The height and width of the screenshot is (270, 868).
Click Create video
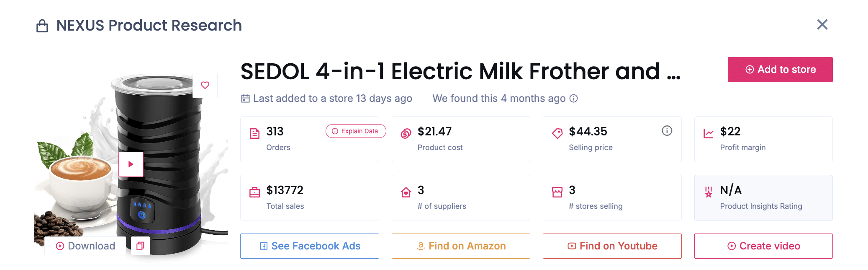pyautogui.click(x=763, y=246)
